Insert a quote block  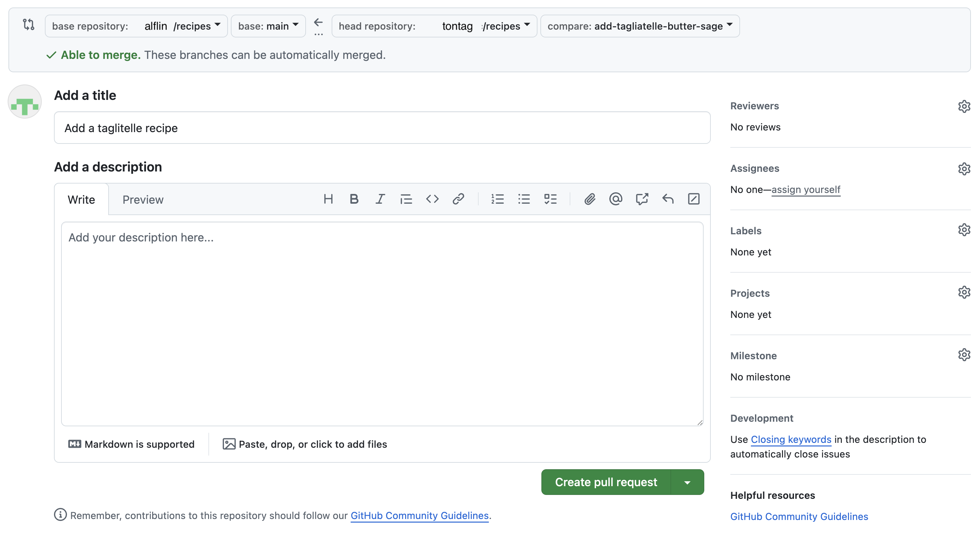406,199
